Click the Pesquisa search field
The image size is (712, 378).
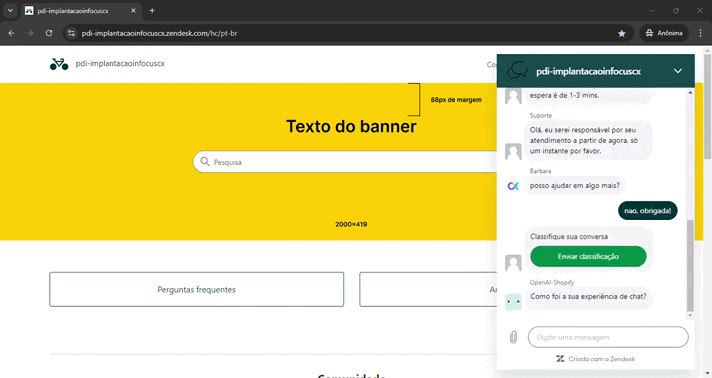tap(345, 162)
